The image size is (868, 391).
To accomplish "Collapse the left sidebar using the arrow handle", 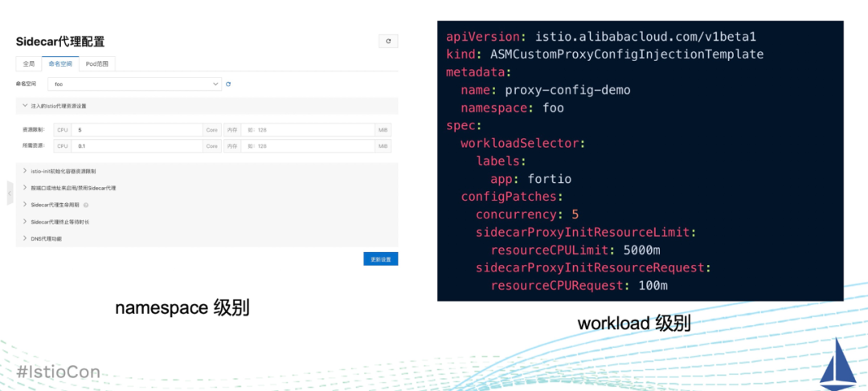I will click(10, 193).
